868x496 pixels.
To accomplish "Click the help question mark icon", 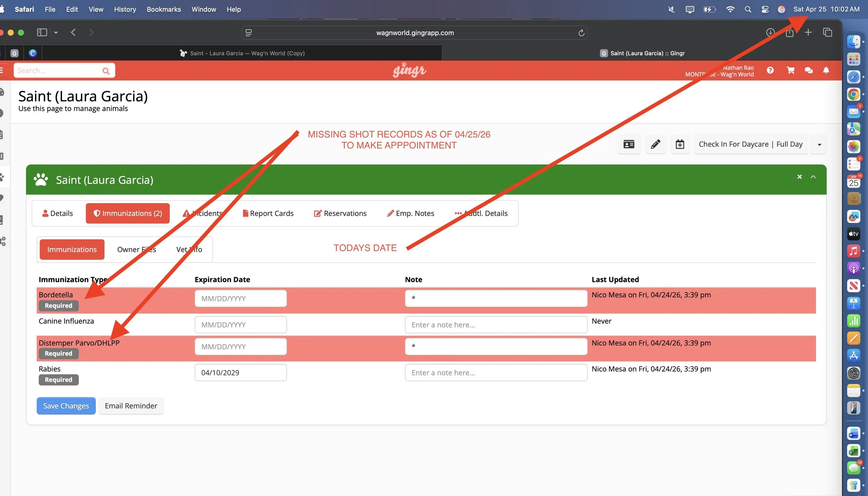I will [x=770, y=70].
